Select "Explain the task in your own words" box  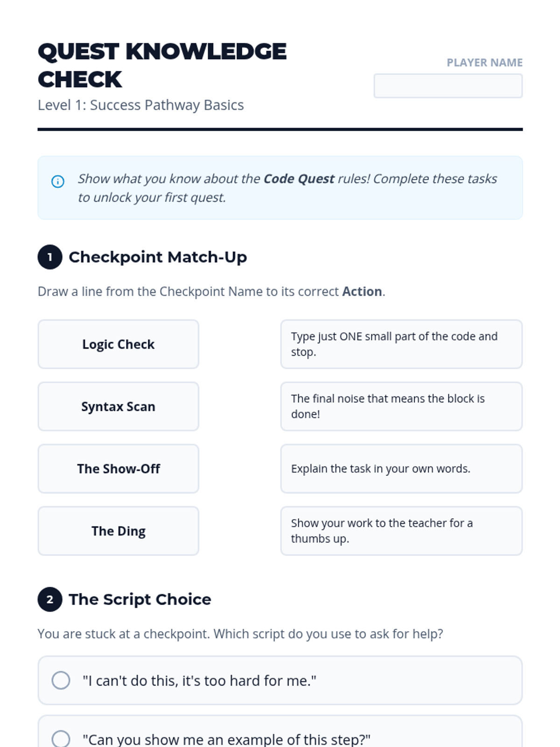(x=401, y=468)
